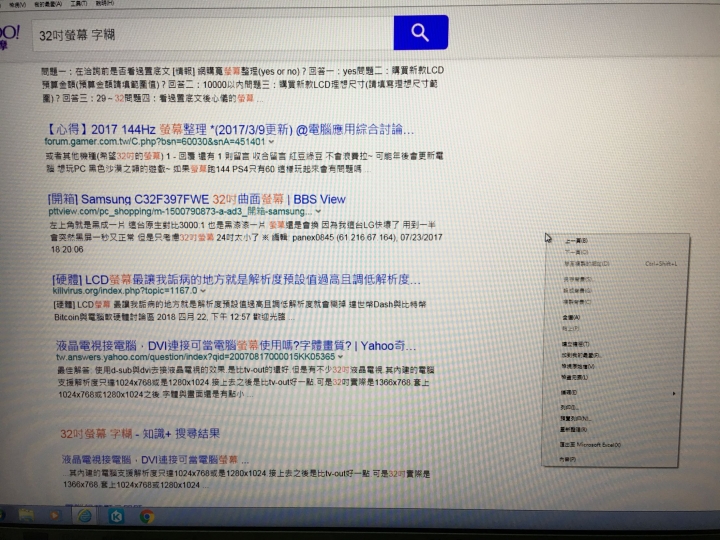Expand options arrow next to killvirus.org URL
Image resolution: width=720 pixels, height=540 pixels.
203,291
